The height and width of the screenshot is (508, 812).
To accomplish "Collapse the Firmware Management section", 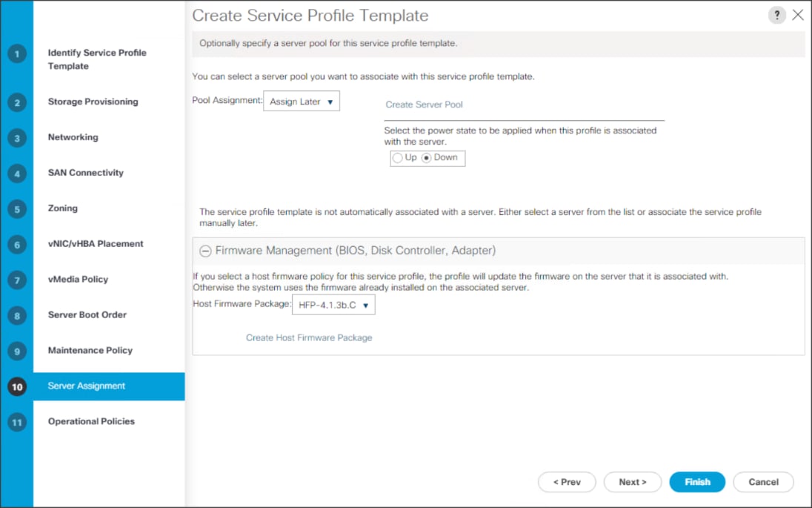I will click(x=205, y=251).
